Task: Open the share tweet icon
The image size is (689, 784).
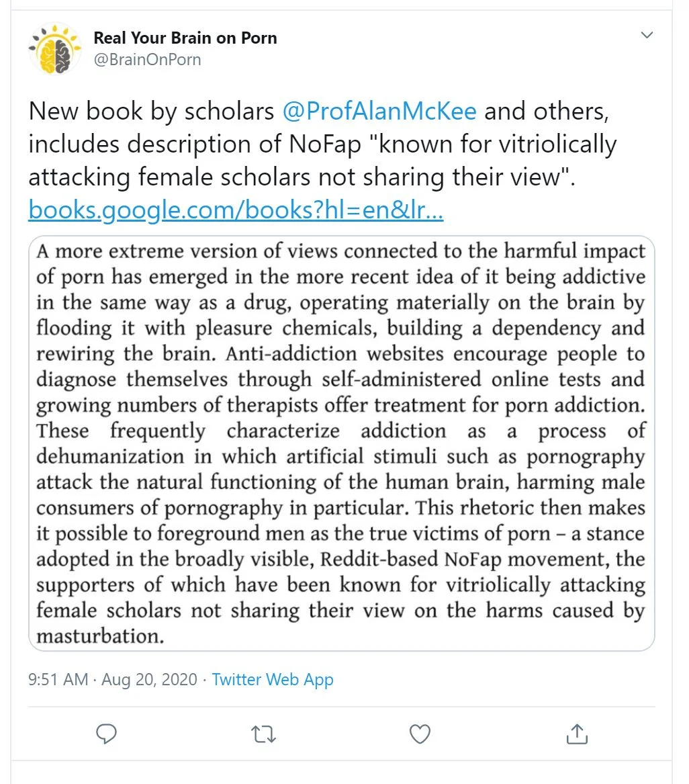Action: tap(576, 735)
